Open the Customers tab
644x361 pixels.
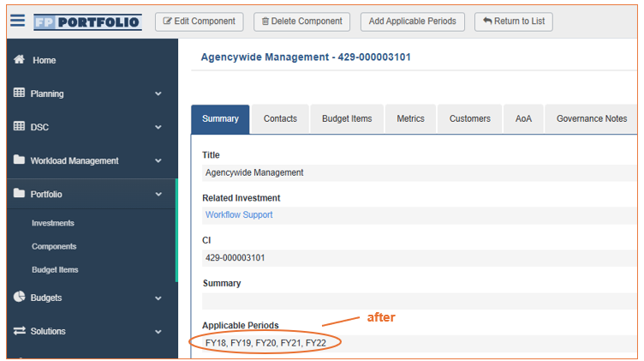(470, 119)
